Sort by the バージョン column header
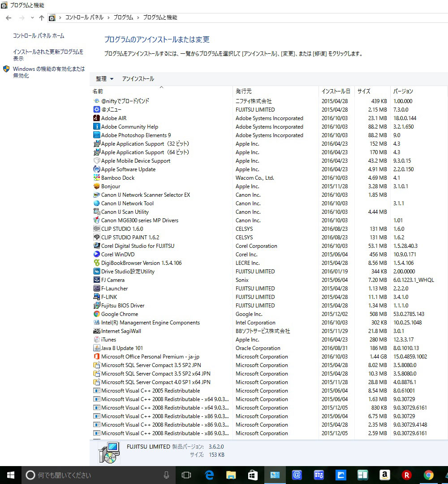 click(418, 91)
